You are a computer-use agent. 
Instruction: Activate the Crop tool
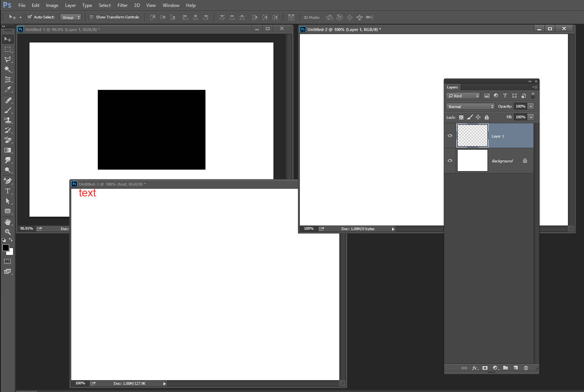pos(8,80)
